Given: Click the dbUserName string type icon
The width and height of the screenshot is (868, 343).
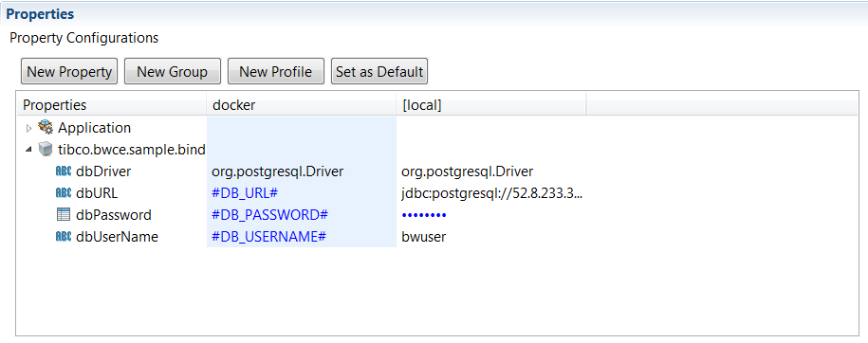Looking at the screenshot, I should 64,236.
